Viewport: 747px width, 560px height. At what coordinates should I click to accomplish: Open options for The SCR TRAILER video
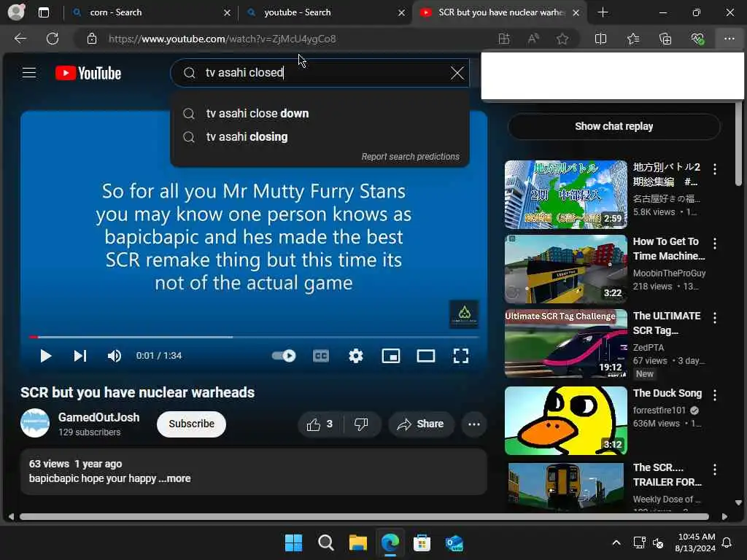pos(715,470)
